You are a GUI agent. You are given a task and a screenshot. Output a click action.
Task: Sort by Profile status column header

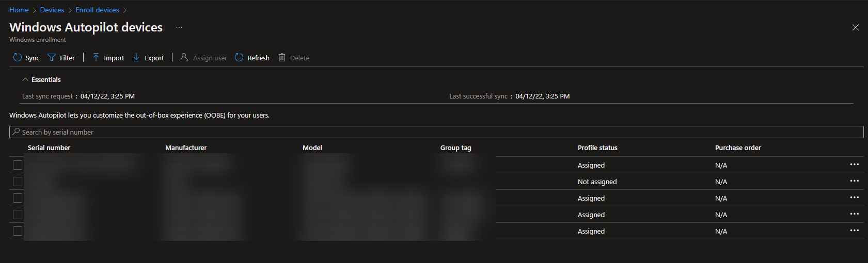point(597,147)
